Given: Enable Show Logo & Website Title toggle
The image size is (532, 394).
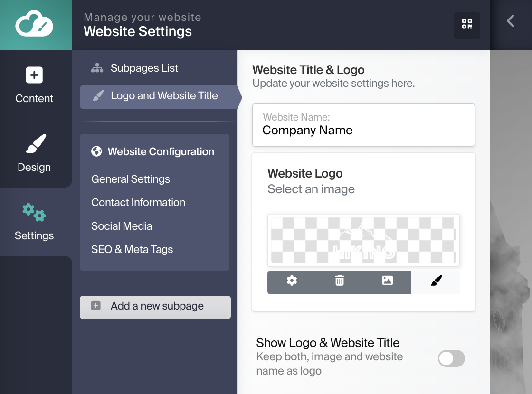Looking at the screenshot, I should 451,359.
